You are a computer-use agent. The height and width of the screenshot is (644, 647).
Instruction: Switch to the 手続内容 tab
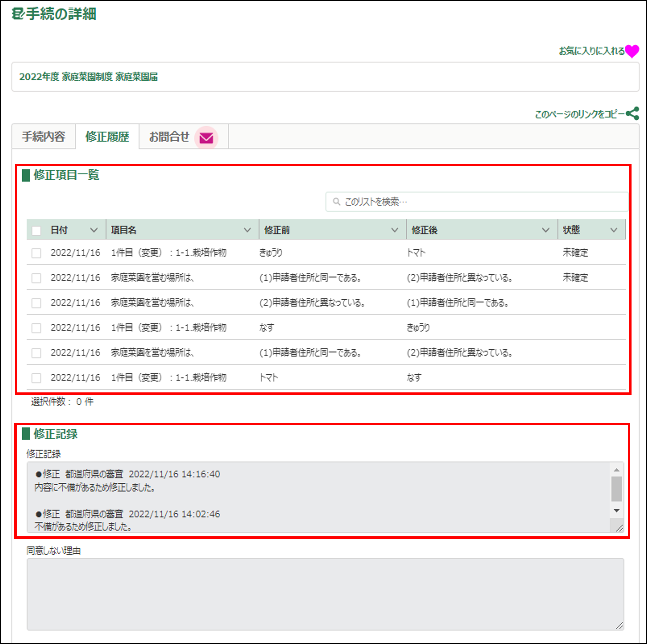(44, 137)
